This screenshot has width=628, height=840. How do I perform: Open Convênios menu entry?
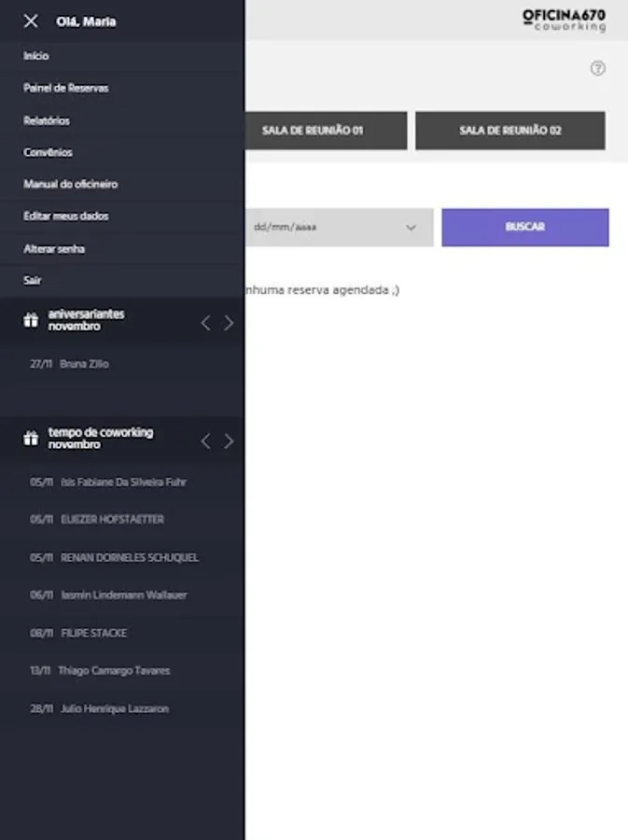pyautogui.click(x=48, y=152)
